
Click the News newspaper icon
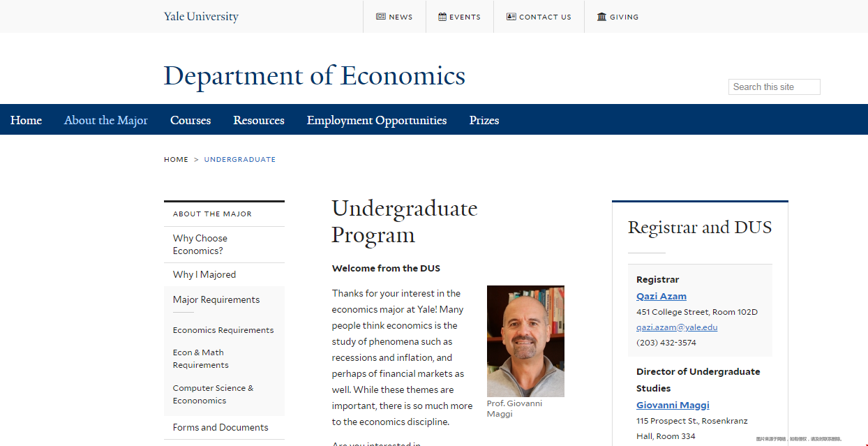click(381, 17)
